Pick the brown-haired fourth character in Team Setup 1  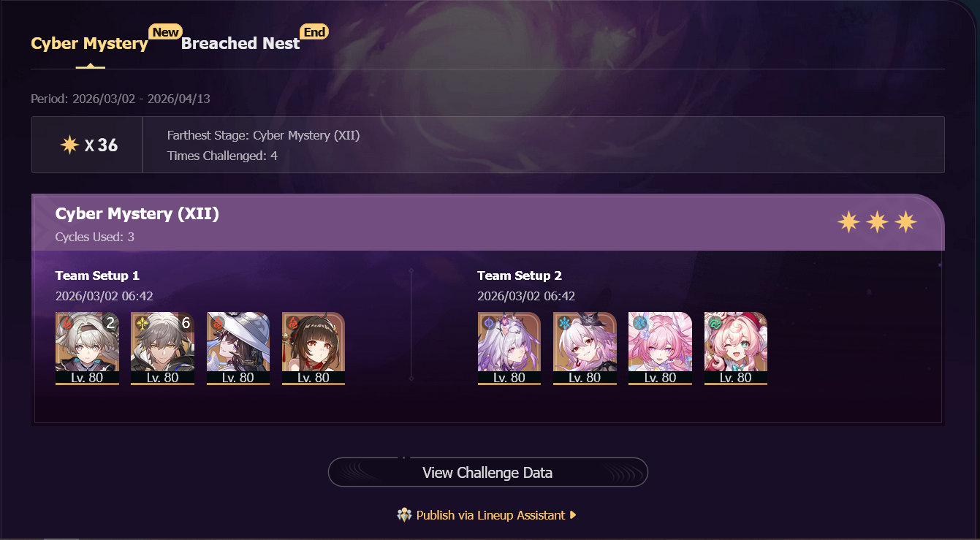coord(314,349)
